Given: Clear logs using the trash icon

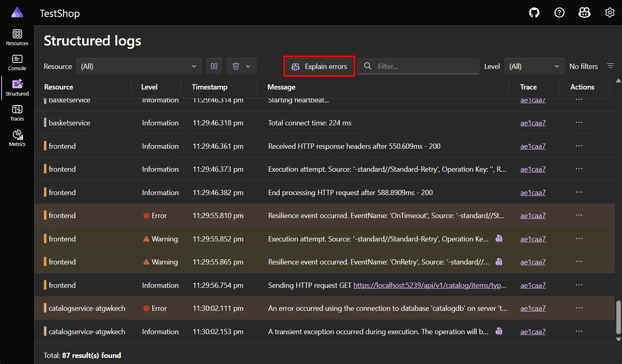Looking at the screenshot, I should click(236, 66).
